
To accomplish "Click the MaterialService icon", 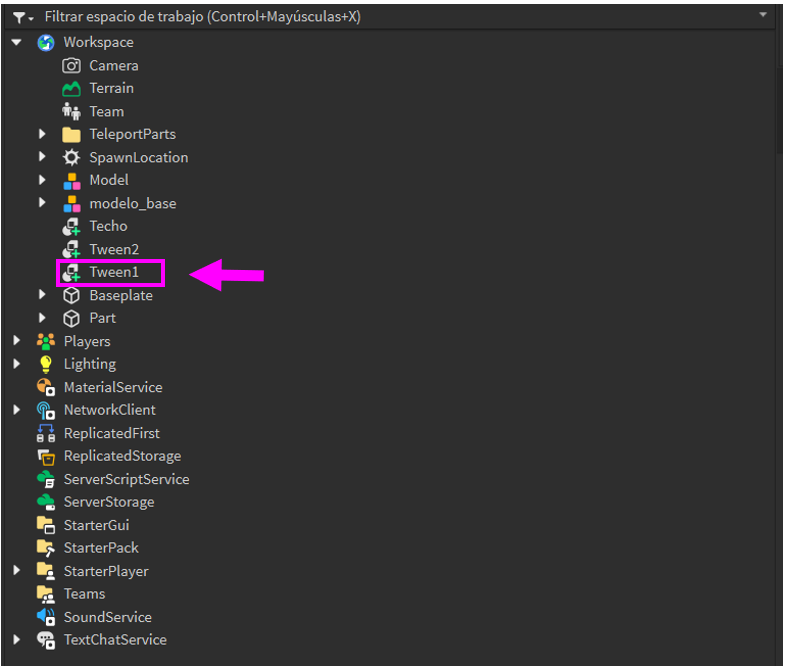I will [46, 387].
